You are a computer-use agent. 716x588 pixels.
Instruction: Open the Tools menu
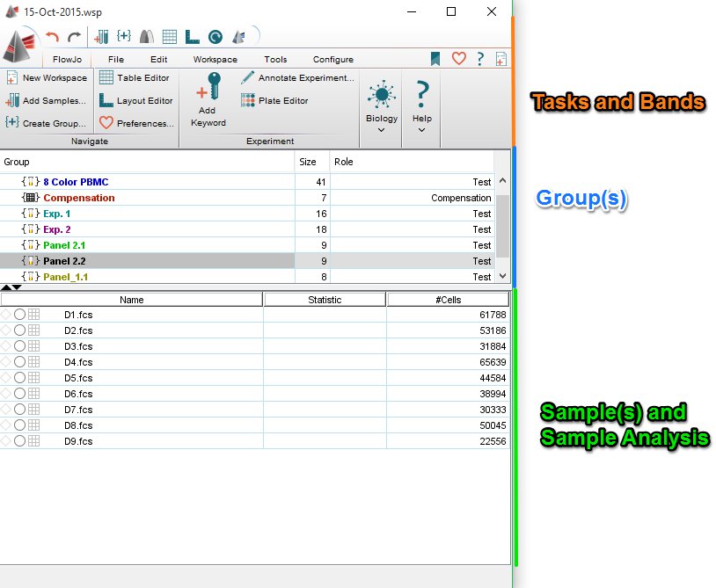(275, 59)
